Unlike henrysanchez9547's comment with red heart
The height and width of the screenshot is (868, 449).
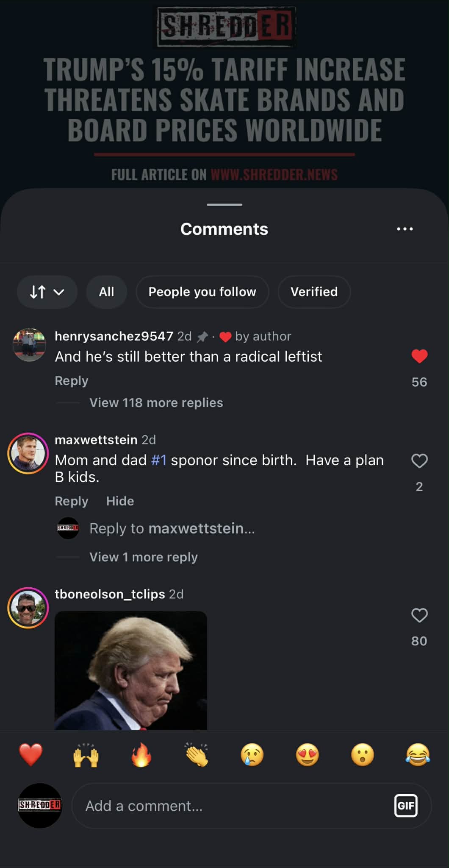[419, 356]
